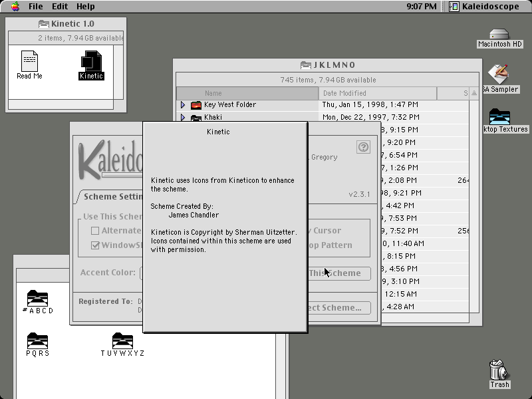Viewport: 532px width, 399px height.
Task: Click the sort order button in JKLMNO window
Action: (x=474, y=93)
